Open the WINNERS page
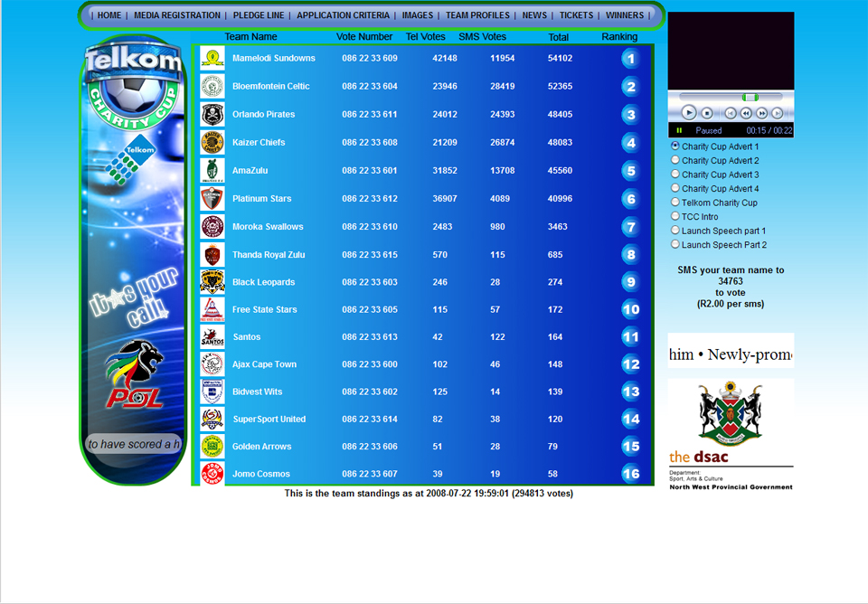 (625, 15)
